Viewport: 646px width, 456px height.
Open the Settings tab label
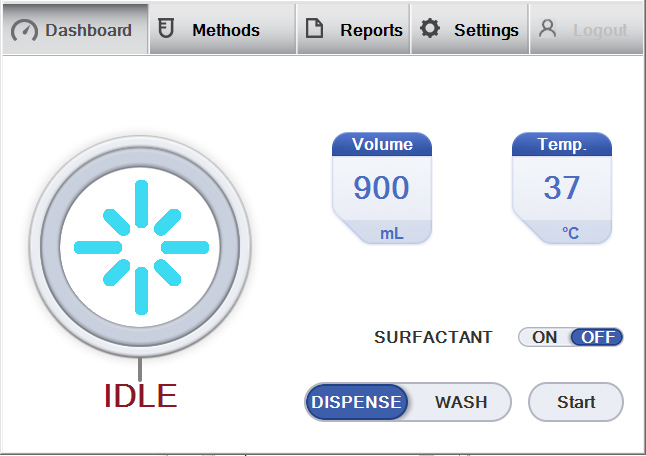486,30
